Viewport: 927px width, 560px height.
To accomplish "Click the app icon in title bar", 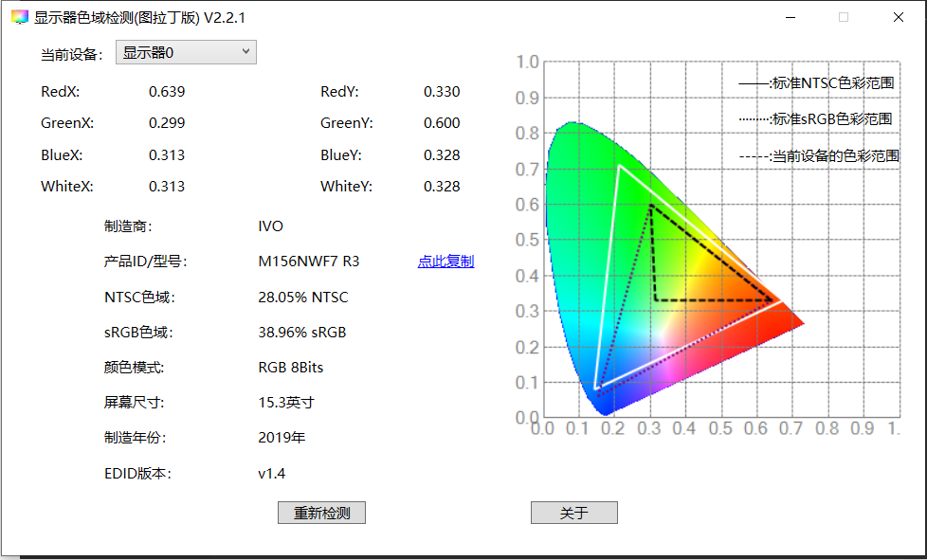I will coord(20,17).
